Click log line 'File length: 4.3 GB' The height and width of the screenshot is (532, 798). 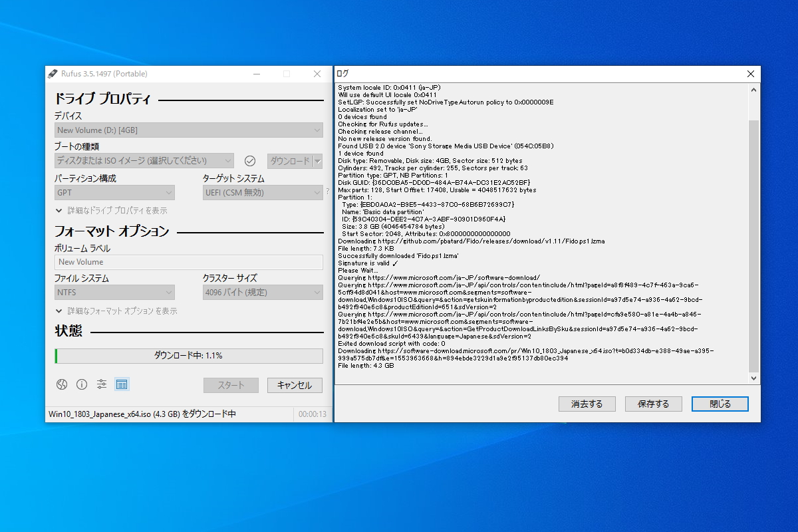pyautogui.click(x=366, y=365)
